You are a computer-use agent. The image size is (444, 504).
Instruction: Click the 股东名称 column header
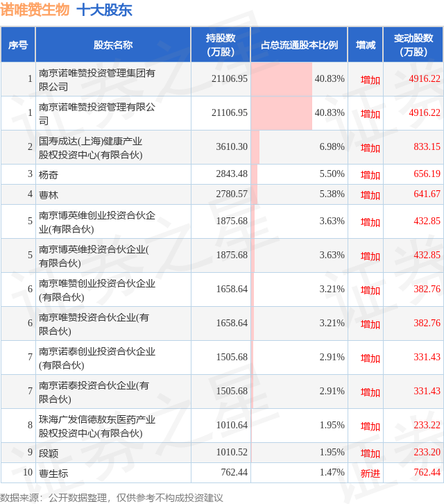(x=113, y=44)
